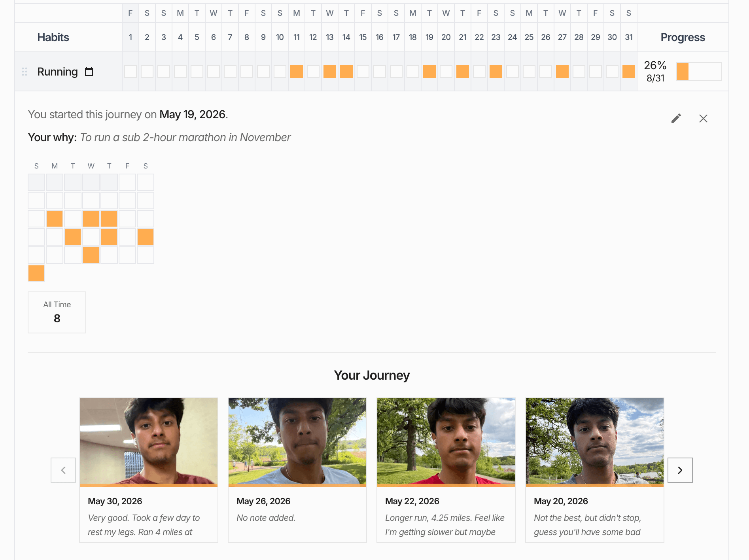Click the Your Journey heading

pos(372,375)
